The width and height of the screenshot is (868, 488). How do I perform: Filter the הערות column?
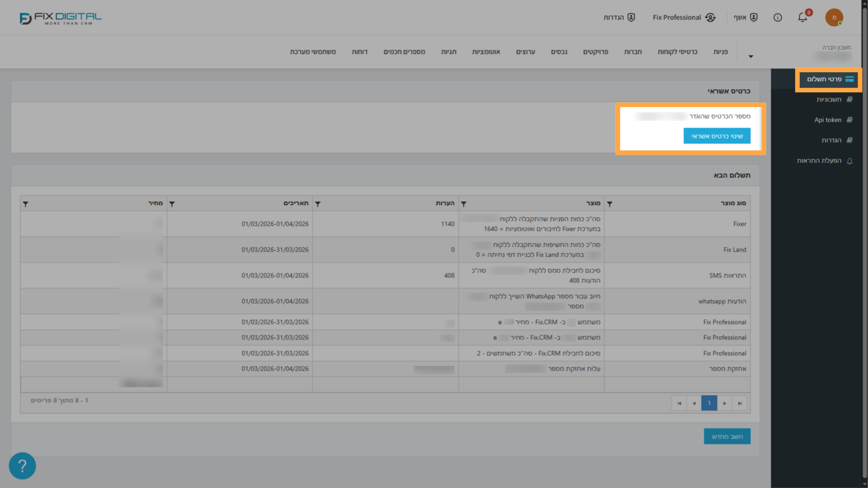tap(318, 204)
